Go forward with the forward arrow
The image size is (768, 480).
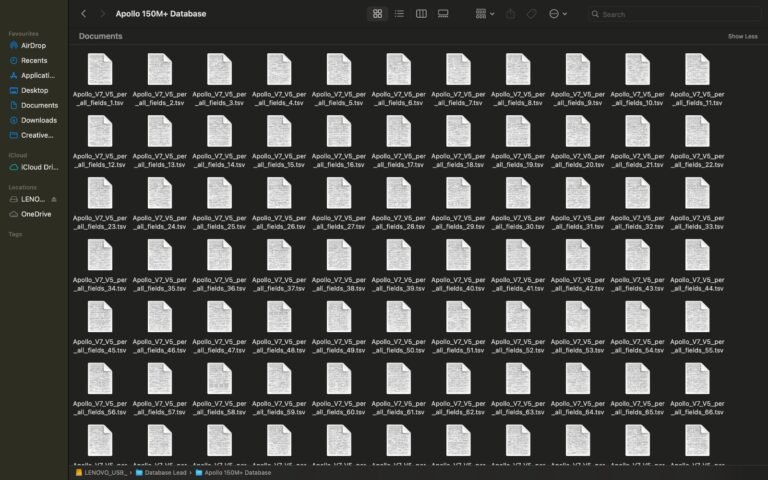(x=102, y=14)
